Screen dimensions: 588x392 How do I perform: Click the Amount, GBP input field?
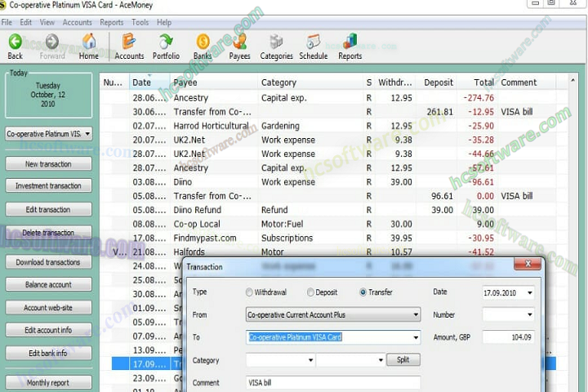click(x=508, y=337)
